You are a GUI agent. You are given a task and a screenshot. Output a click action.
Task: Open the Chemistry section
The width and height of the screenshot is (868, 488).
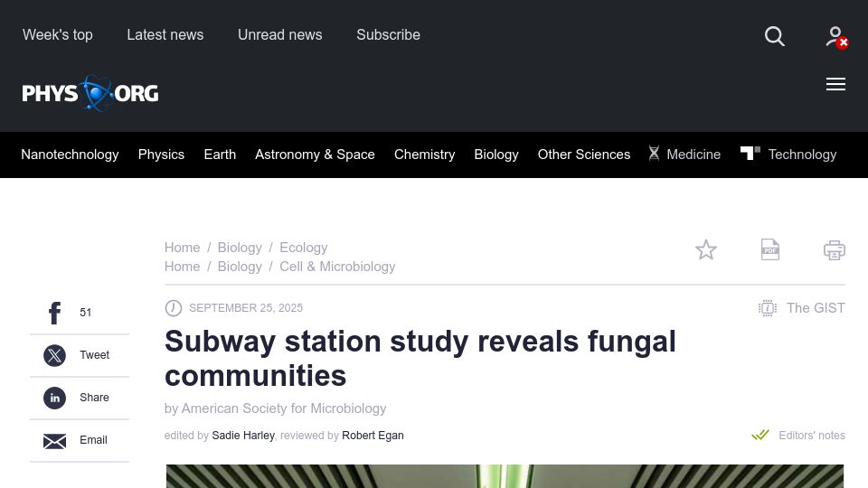[425, 155]
